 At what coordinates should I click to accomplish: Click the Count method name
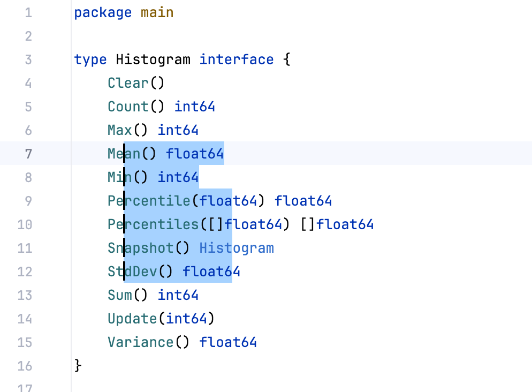128,107
